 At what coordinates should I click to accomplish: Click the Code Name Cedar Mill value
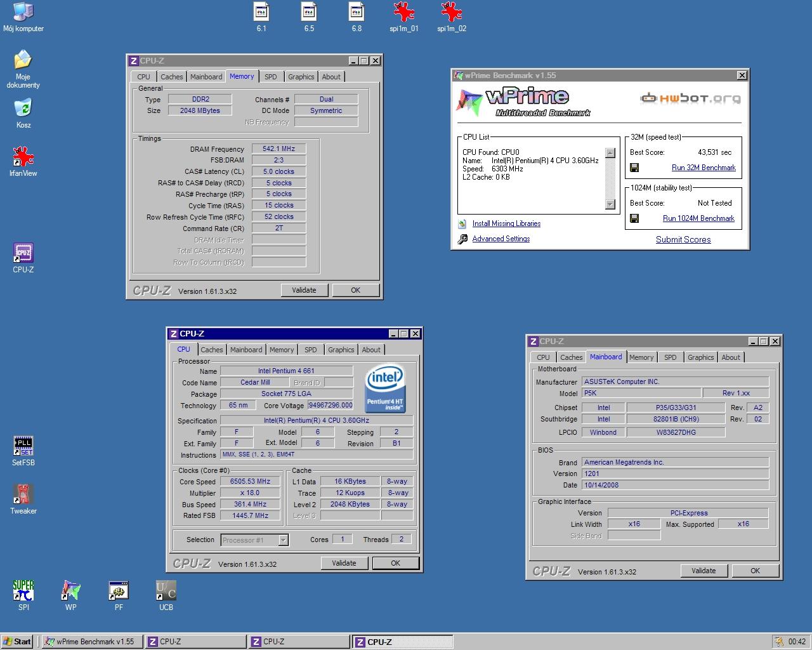[255, 382]
